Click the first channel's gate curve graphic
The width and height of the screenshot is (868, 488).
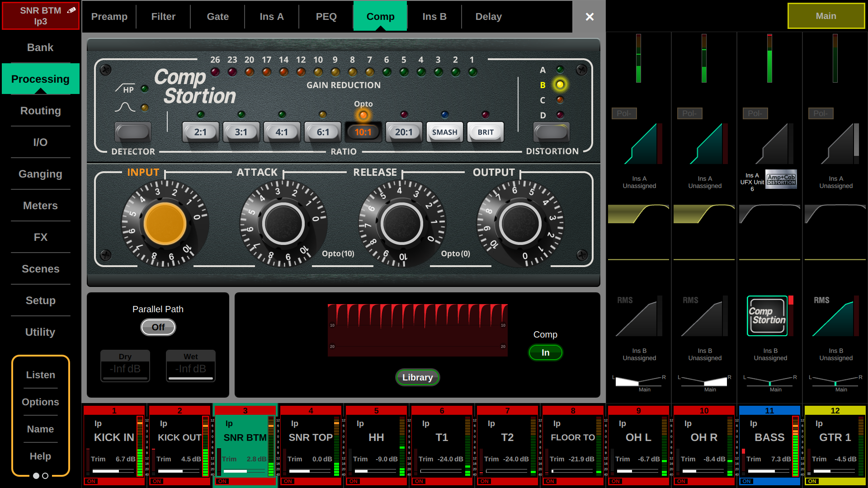point(641,144)
